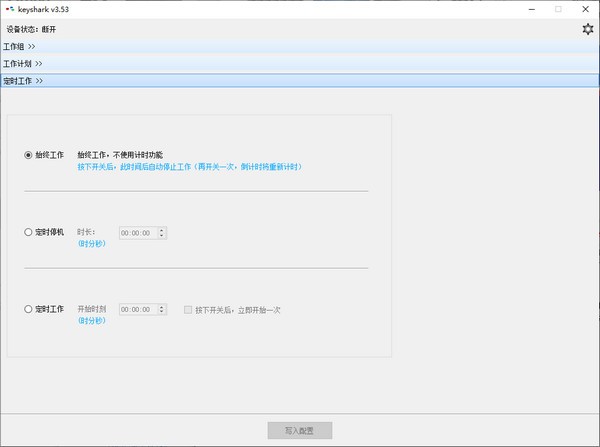
Task: Collapse the 定时工作 section header
Action: point(22,80)
